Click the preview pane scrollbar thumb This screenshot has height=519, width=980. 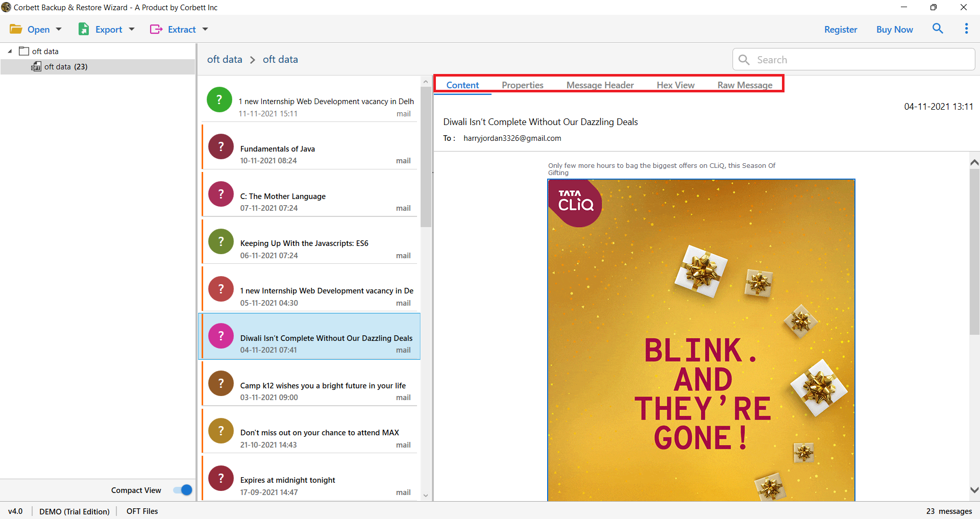[x=974, y=252]
